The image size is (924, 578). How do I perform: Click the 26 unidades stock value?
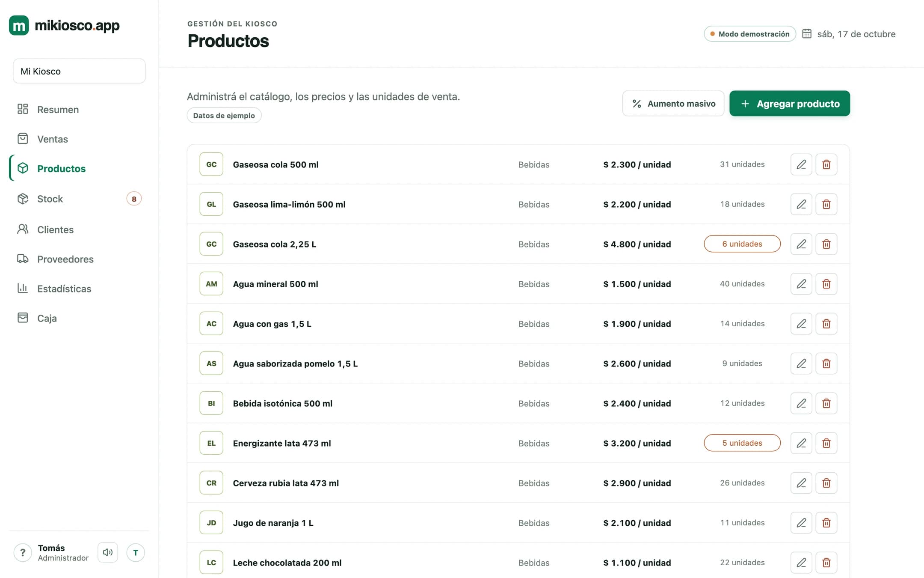pos(742,483)
